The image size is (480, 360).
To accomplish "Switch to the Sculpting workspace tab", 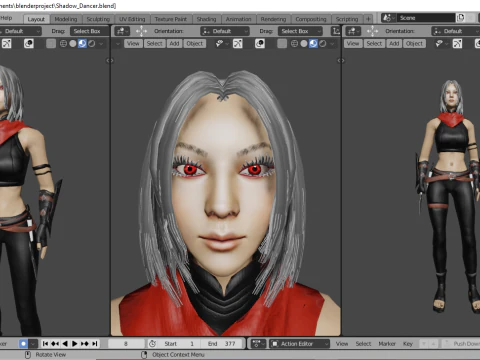I will pos(98,19).
